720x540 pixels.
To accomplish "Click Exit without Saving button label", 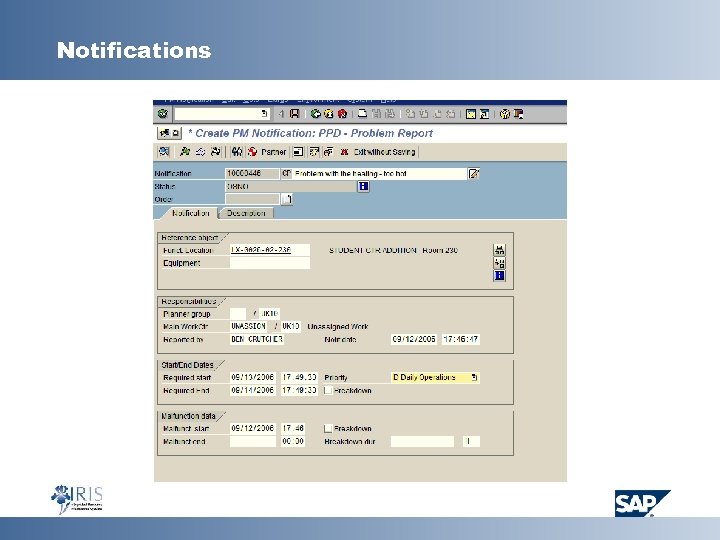I will [x=384, y=152].
